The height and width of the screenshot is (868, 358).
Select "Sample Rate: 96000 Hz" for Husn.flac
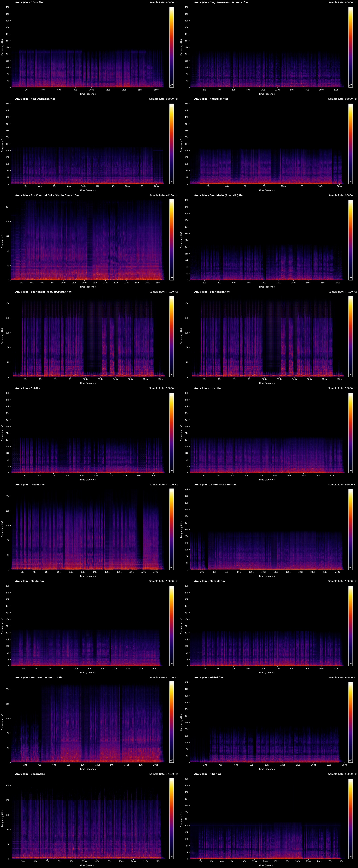click(342, 388)
